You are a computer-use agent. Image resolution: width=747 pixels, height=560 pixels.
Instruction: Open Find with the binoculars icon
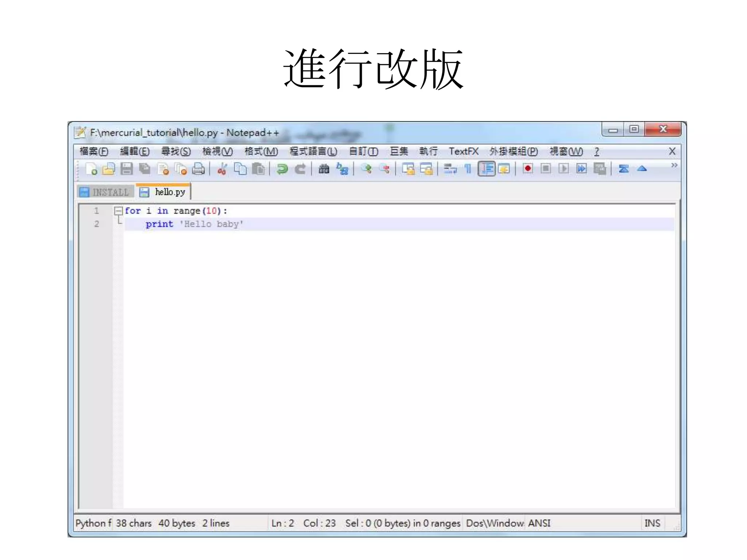(324, 169)
